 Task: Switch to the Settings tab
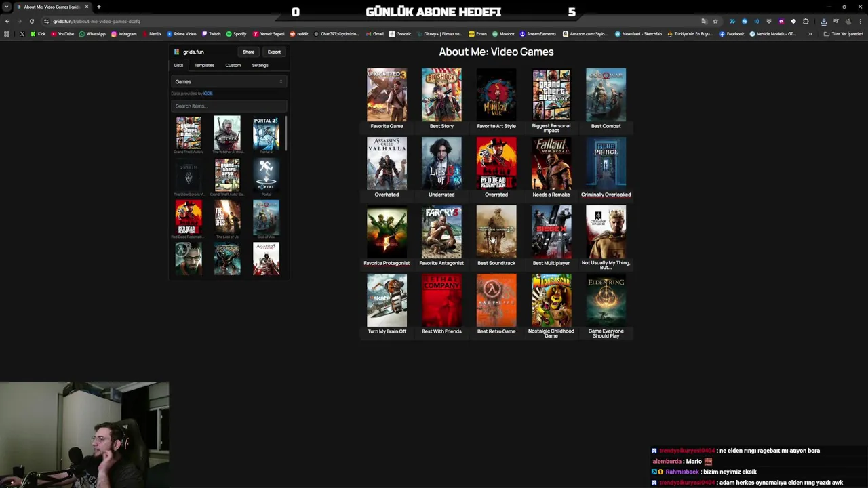[260, 65]
